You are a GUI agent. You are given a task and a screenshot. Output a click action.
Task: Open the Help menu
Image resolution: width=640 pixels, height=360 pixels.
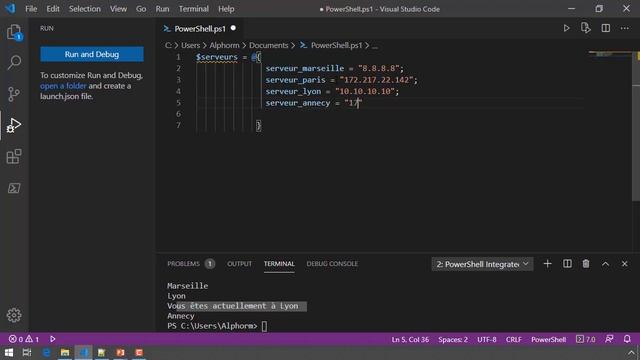coord(226,9)
